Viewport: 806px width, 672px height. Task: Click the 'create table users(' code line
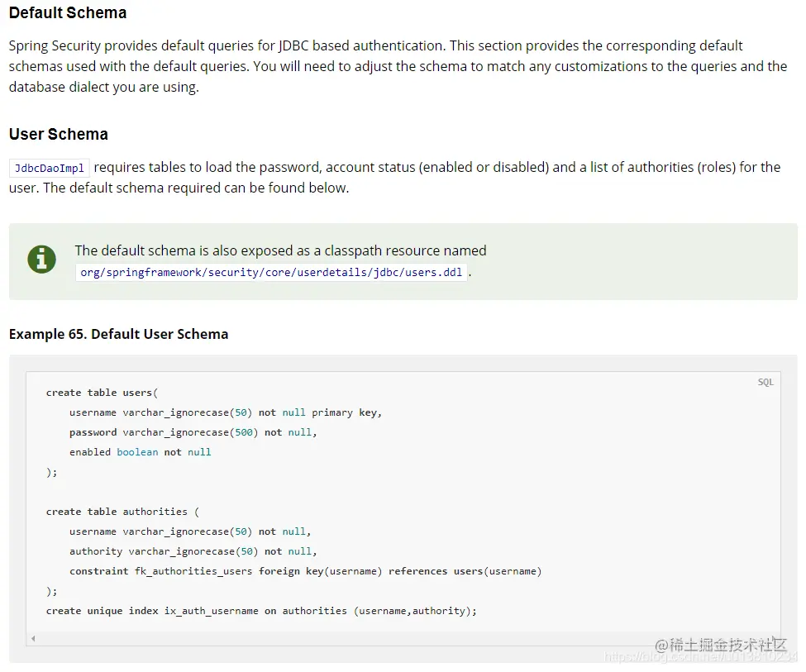pyautogui.click(x=102, y=393)
